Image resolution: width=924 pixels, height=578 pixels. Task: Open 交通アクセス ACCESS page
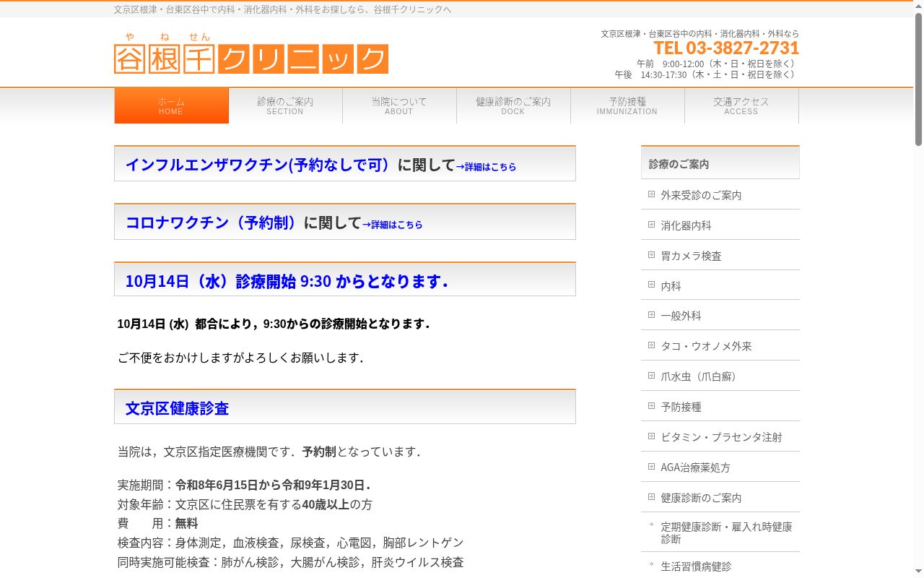[x=741, y=105]
